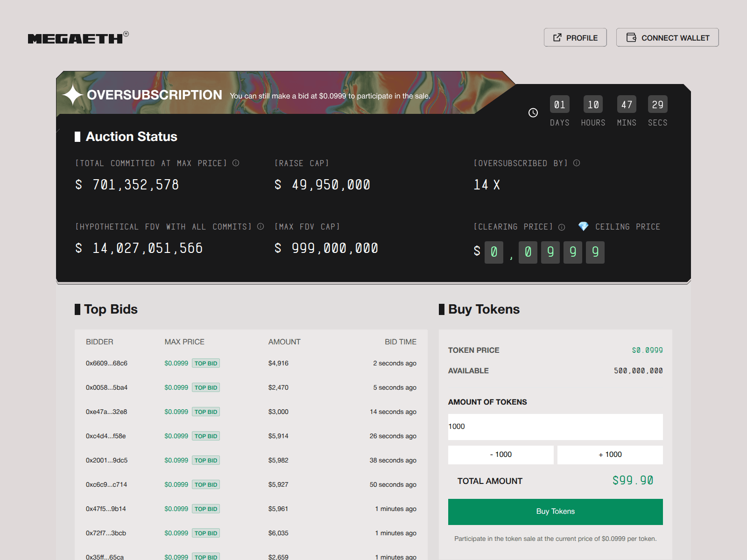Increase token amount with + 1000
Viewport: 747px width, 560px height.
click(x=610, y=455)
